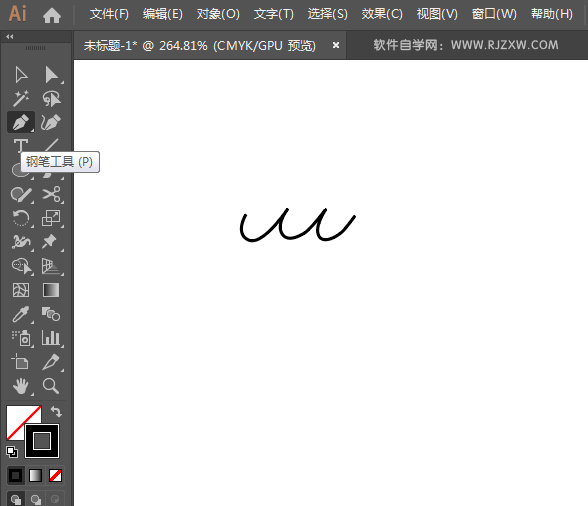Choose the Eyedropper tool
The height and width of the screenshot is (506, 588).
coord(21,314)
